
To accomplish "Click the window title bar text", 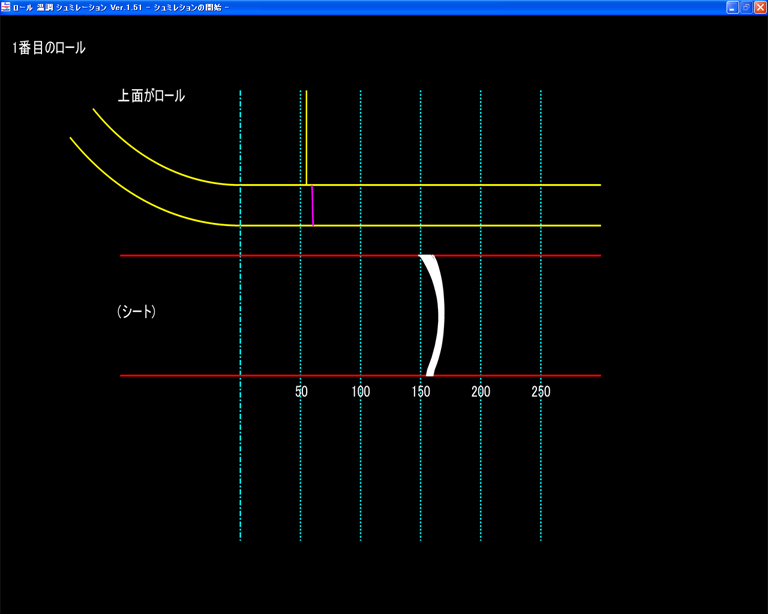I will [x=121, y=7].
